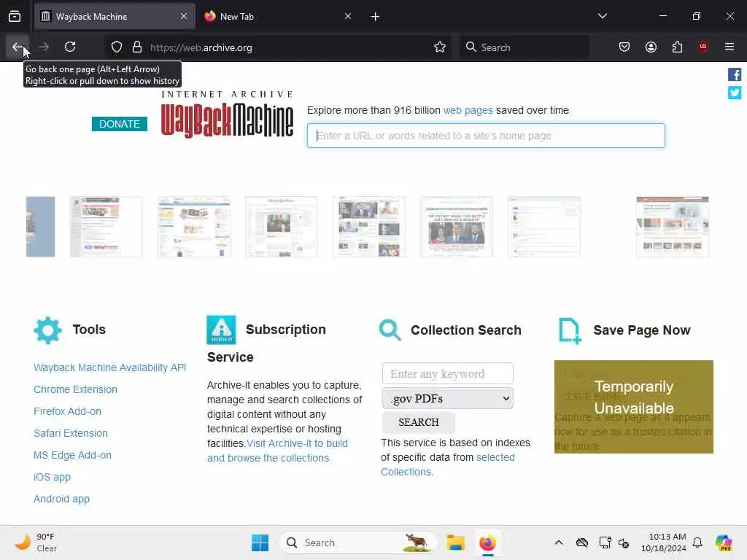Open the Firefox account icon

651,47
